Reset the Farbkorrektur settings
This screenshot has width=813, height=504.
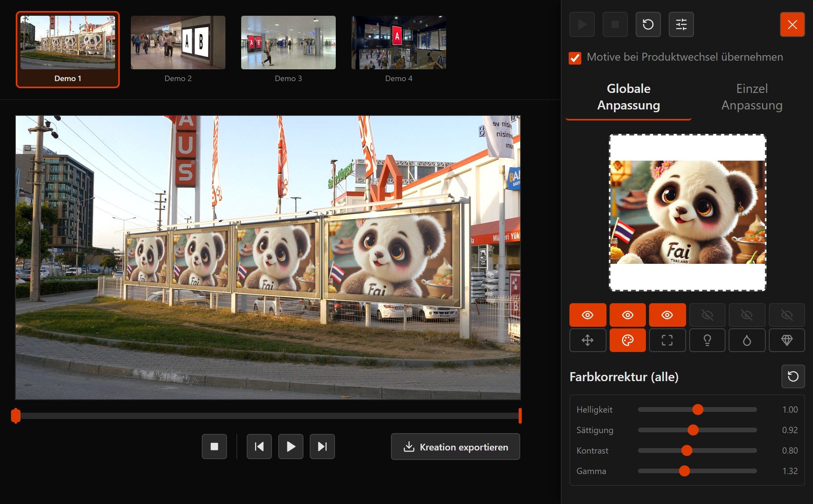tap(793, 376)
